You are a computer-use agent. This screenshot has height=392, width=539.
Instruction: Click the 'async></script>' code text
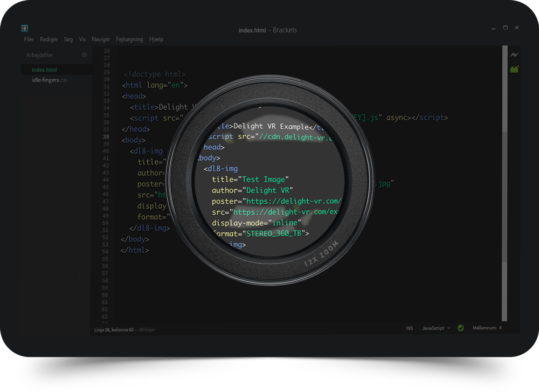417,118
